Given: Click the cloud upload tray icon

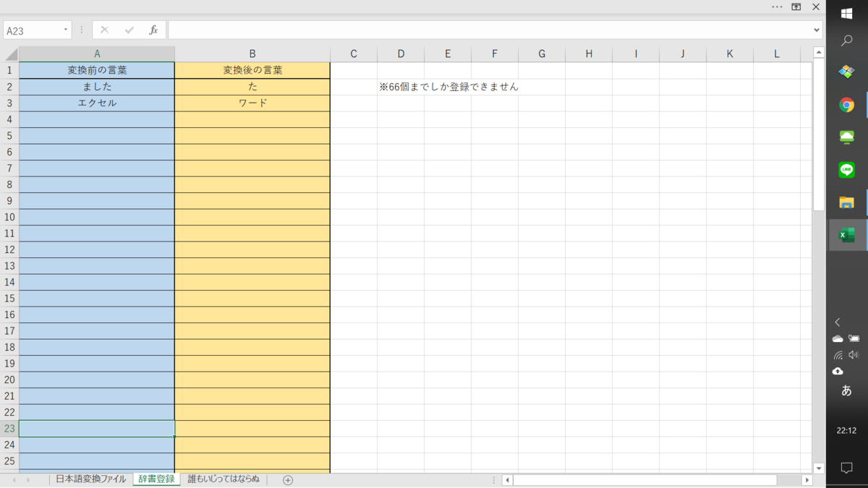Looking at the screenshot, I should click(838, 372).
